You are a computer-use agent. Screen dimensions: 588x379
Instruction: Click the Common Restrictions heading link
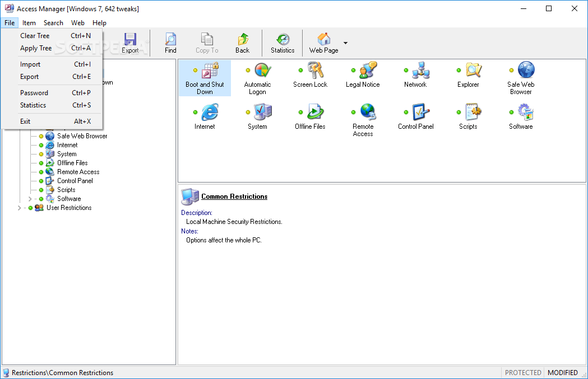click(234, 196)
